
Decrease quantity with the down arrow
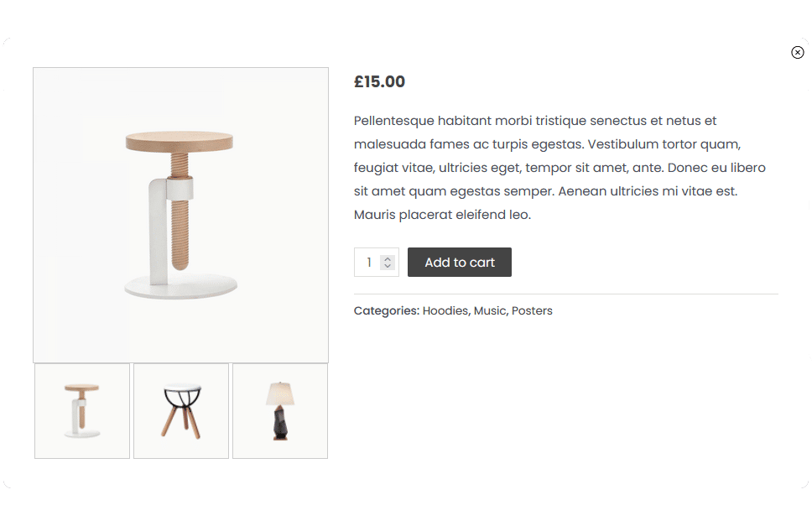point(388,267)
